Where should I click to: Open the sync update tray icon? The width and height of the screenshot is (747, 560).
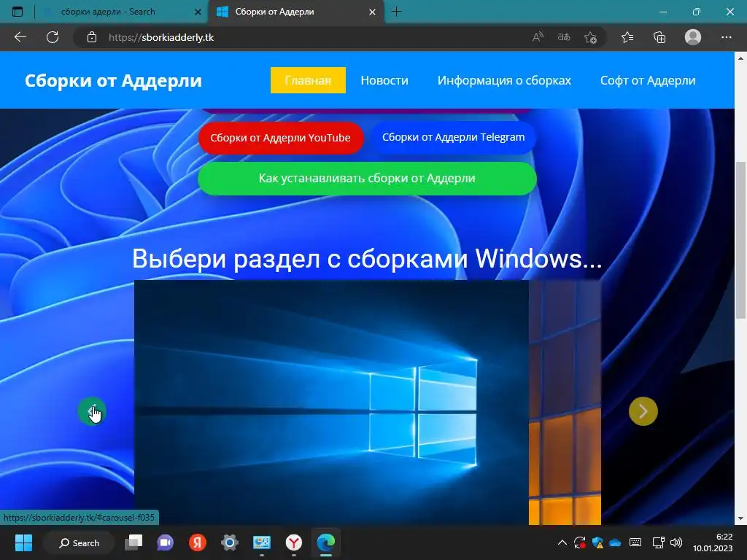click(580, 542)
